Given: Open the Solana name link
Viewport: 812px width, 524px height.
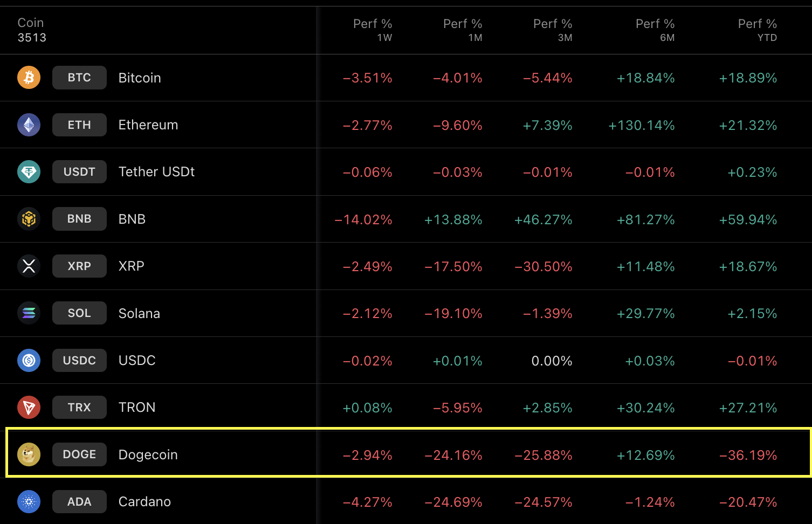Looking at the screenshot, I should (139, 313).
